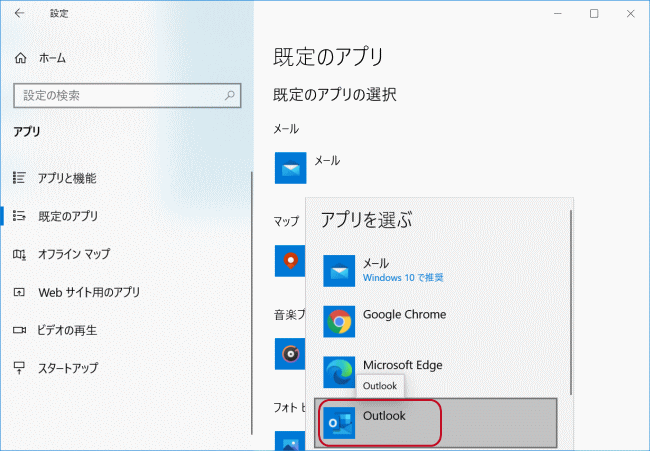
Task: Click the Outlook label in the highlighted row
Action: [384, 416]
